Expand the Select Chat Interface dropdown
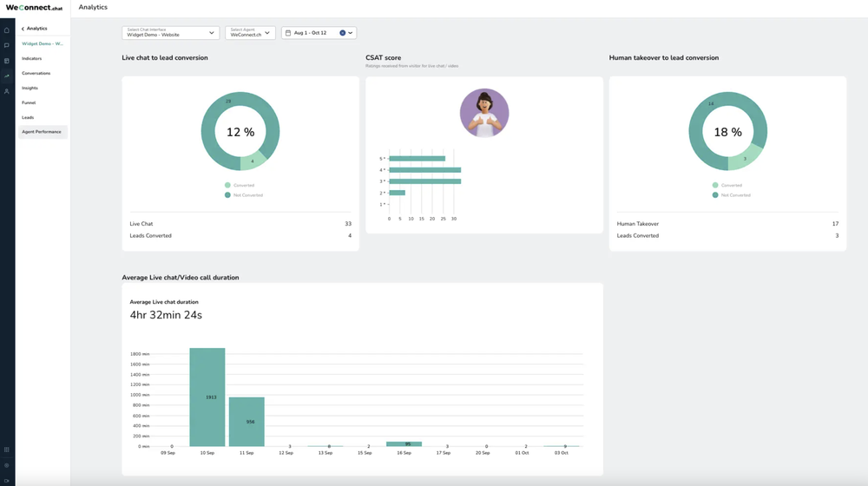 click(170, 33)
